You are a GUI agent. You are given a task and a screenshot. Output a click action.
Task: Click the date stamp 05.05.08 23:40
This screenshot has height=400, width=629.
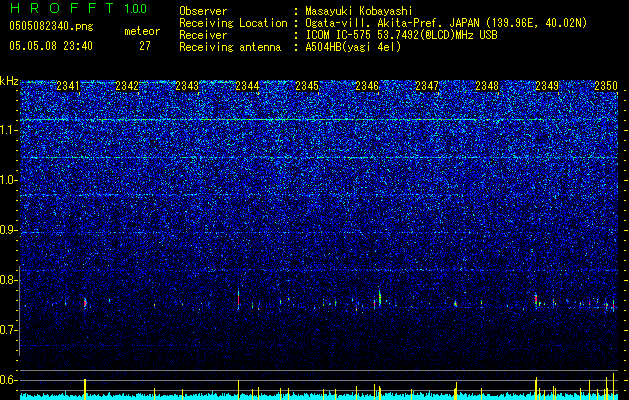[x=51, y=46]
